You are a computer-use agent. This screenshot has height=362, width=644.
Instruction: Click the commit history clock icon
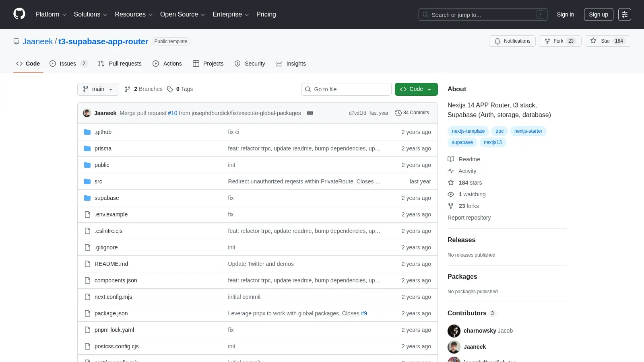pos(398,113)
